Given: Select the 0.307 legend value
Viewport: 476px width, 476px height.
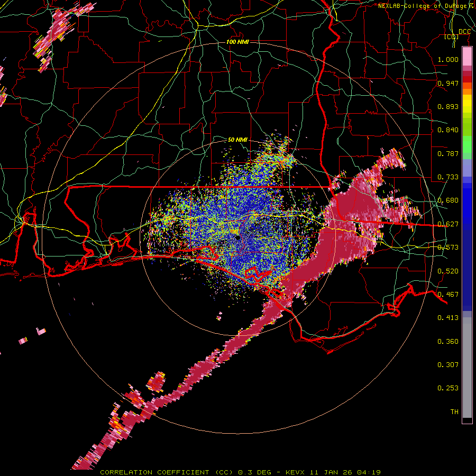Looking at the screenshot, I should pos(448,364).
